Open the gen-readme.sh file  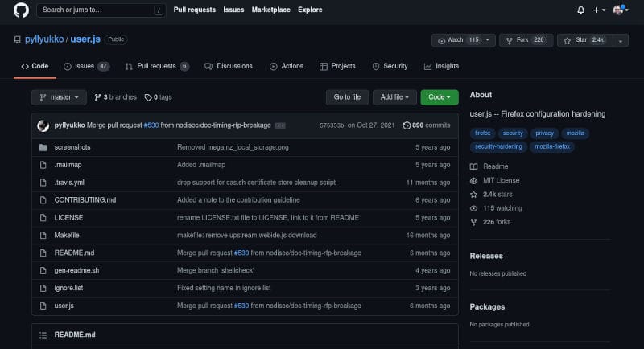pos(76,271)
